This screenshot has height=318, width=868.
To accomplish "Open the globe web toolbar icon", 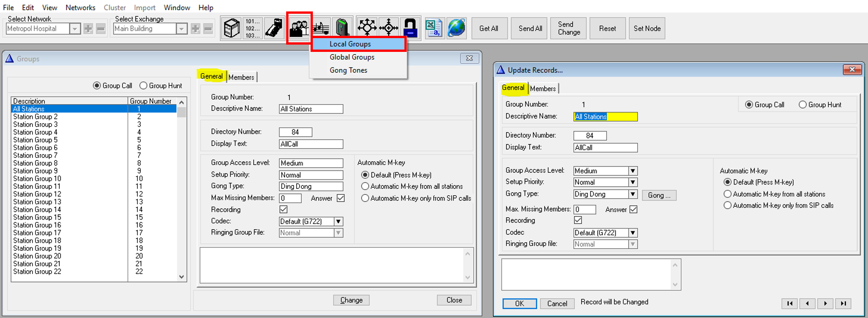I will pos(456,28).
